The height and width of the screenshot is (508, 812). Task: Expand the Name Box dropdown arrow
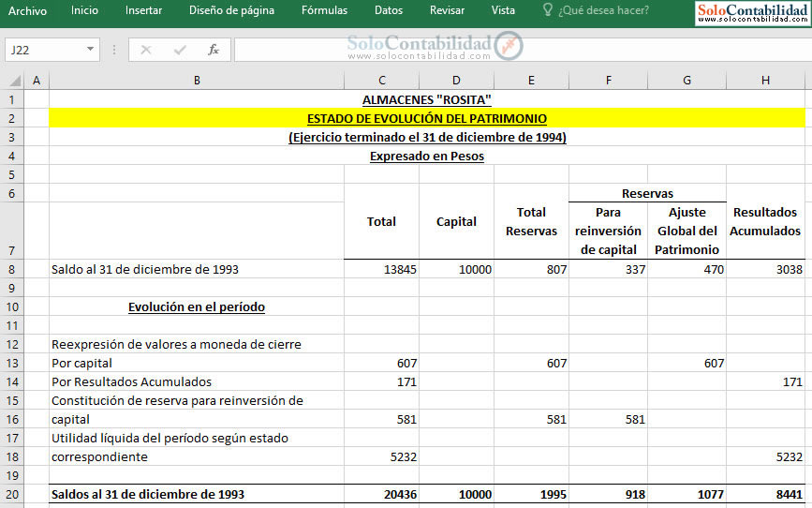click(x=90, y=50)
